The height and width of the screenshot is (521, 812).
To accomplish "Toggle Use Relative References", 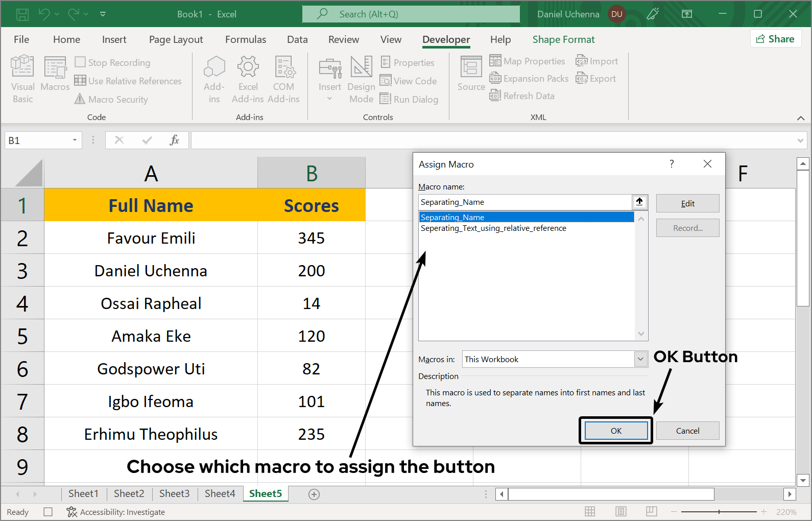I will pyautogui.click(x=128, y=81).
